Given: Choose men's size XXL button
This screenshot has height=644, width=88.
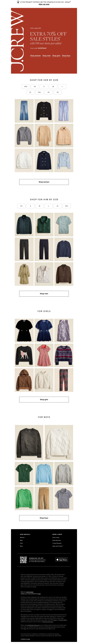Looking at the screenshot, I should click(x=67, y=206).
